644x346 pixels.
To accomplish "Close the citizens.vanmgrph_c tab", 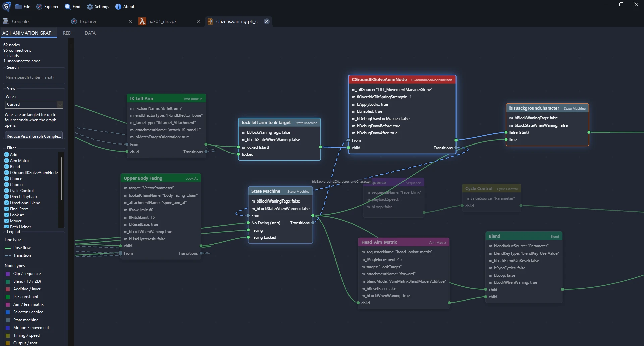I will pos(267,21).
